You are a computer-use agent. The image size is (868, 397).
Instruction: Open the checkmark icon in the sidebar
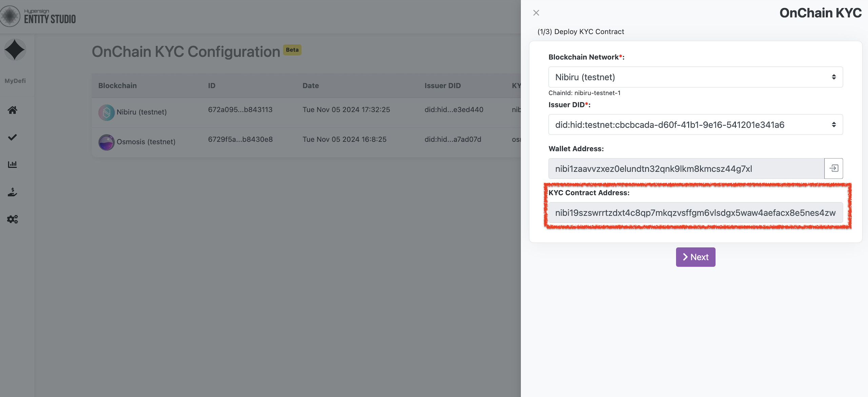(x=13, y=137)
